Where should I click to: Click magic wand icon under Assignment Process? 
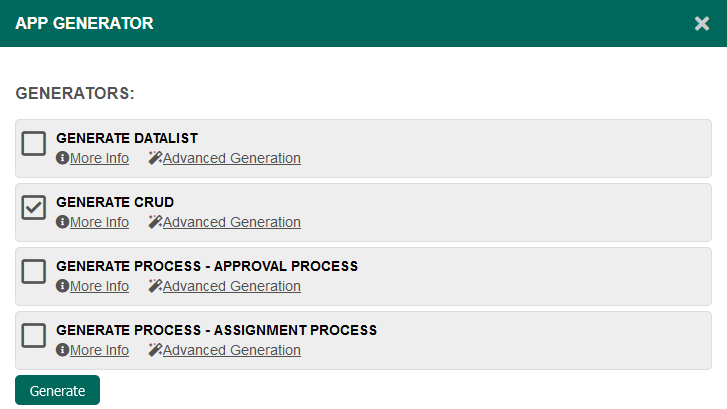click(x=155, y=350)
